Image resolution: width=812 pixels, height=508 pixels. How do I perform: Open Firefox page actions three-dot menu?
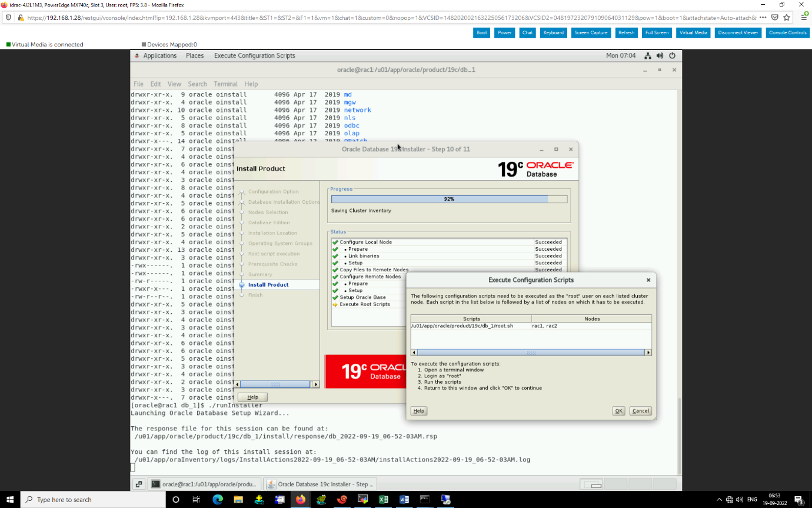[763, 17]
